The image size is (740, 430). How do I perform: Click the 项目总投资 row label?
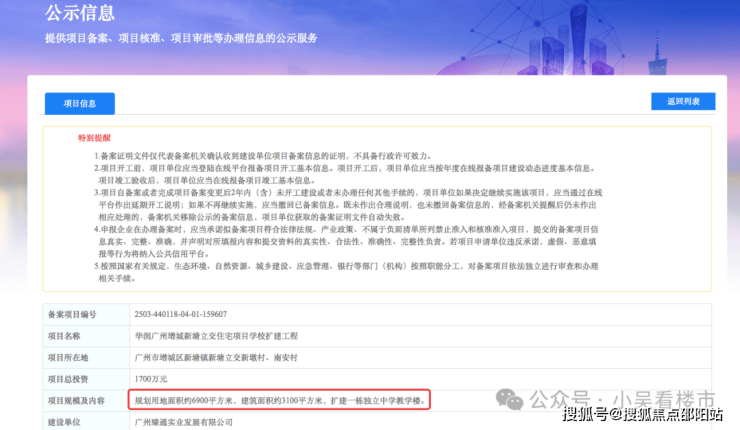point(68,379)
